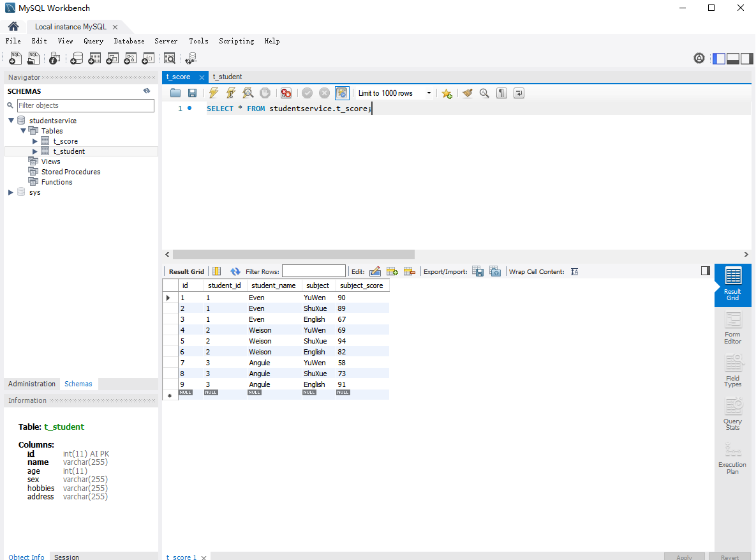Open Workbench preferences gear icon
756x560 pixels.
click(x=699, y=58)
